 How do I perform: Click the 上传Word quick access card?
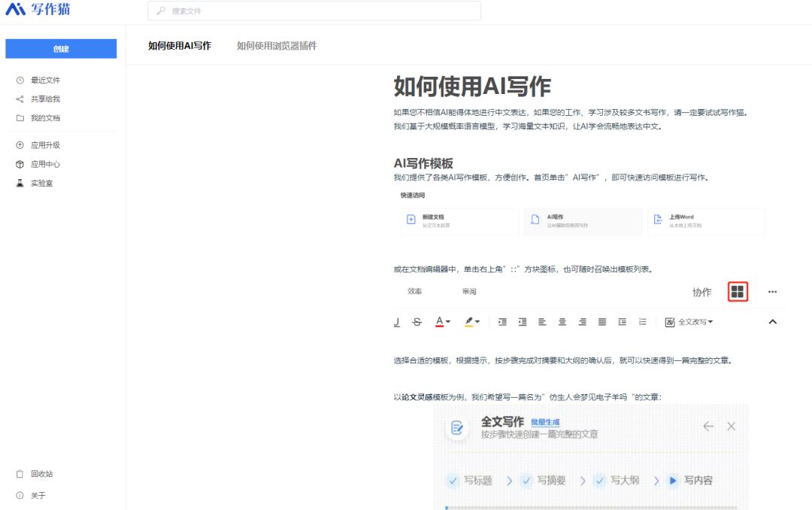tap(707, 221)
